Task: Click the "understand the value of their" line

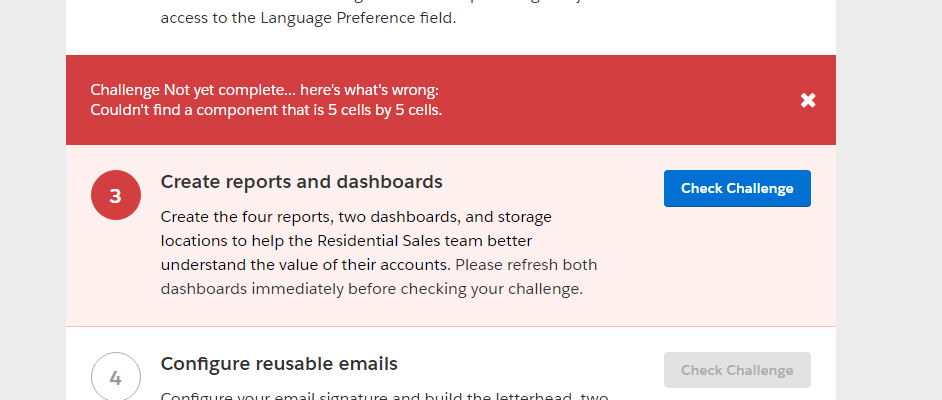Action: point(305,265)
